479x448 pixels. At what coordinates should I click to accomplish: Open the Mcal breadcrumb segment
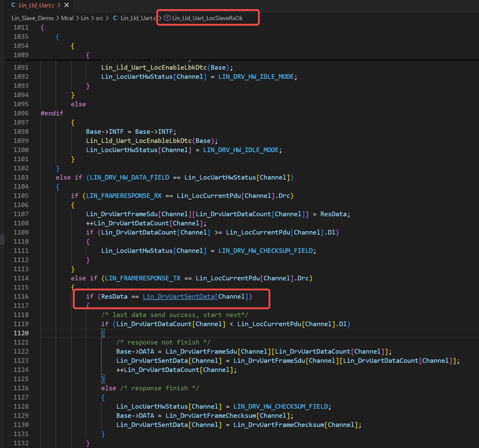click(67, 18)
